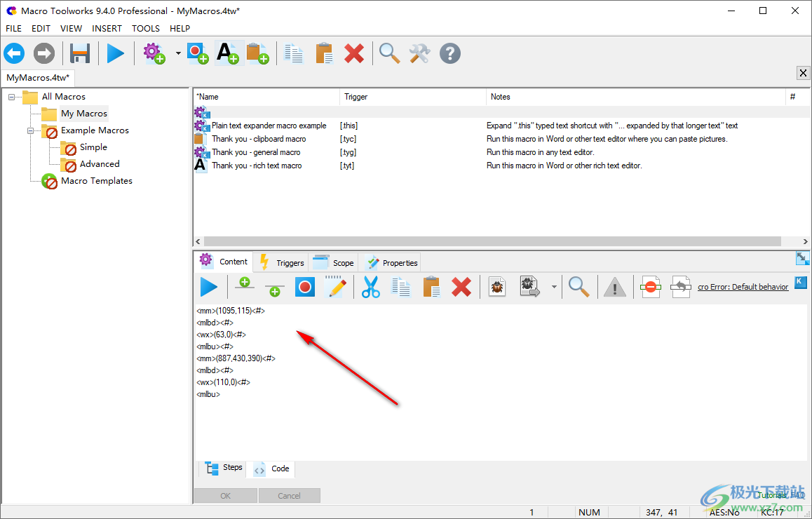
Task: Start recording in the macro editor toolbar
Action: (305, 287)
